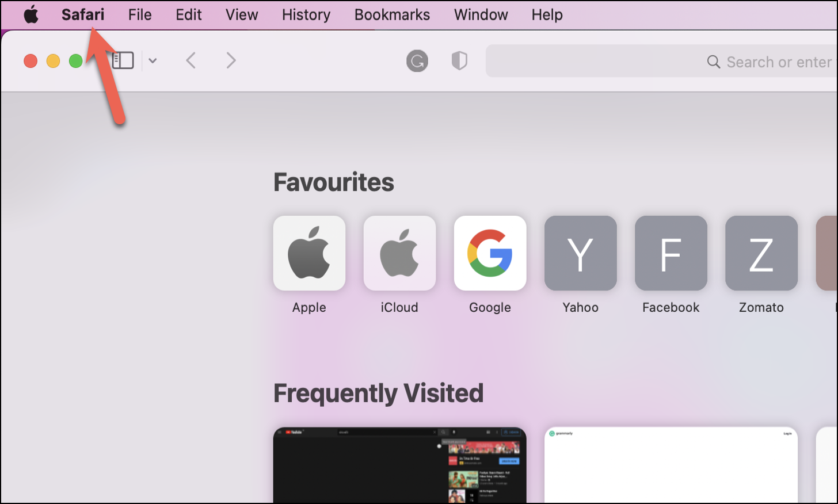
Task: Click the Search or enter address field
Action: click(662, 61)
